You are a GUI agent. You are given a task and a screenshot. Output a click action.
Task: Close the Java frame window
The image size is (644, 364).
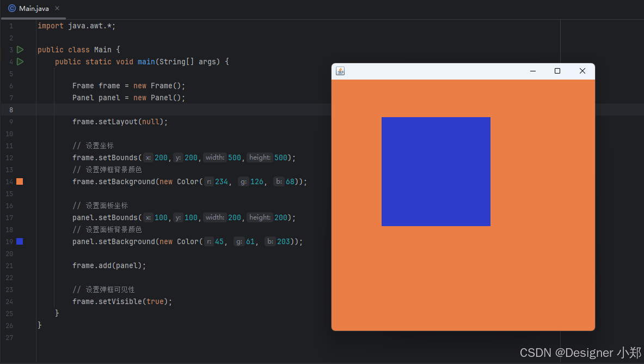[x=582, y=71]
